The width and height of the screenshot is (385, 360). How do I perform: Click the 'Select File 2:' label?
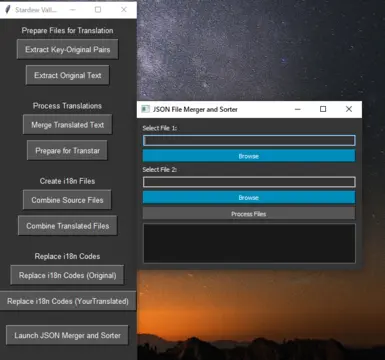pos(159,170)
